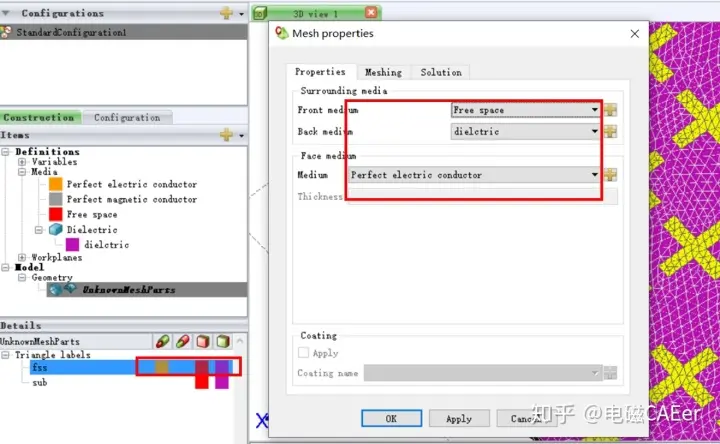Click the plus icon in Configurations header

coord(226,13)
